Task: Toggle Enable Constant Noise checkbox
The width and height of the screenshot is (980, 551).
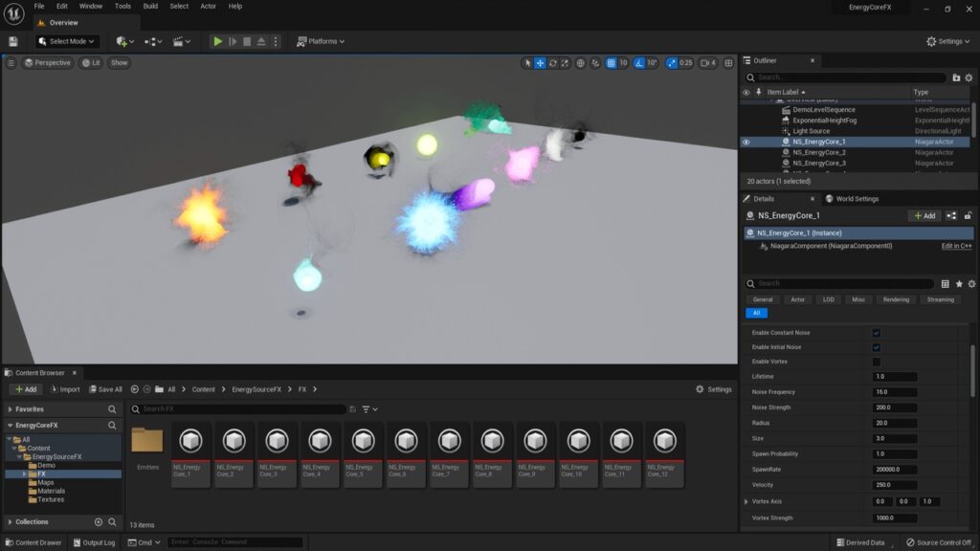Action: (x=876, y=333)
